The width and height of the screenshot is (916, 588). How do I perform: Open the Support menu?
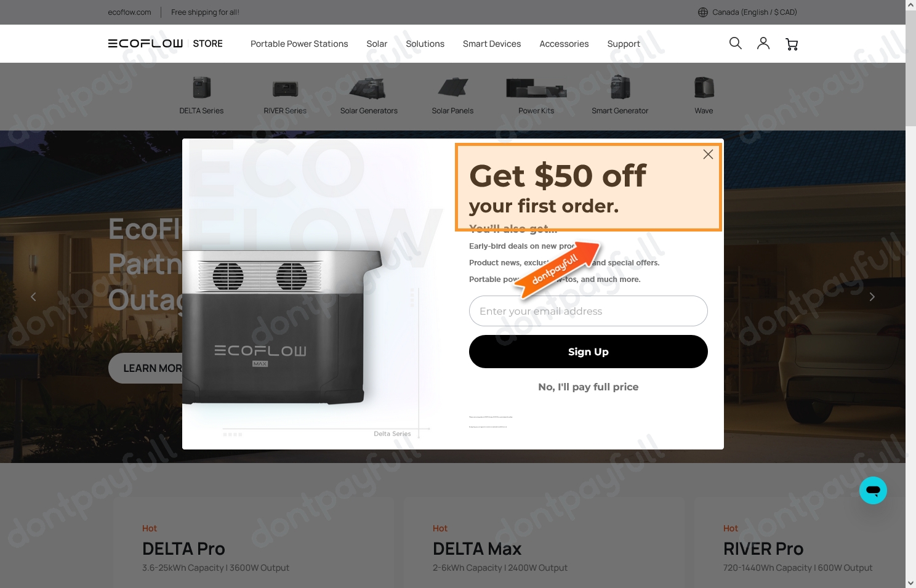click(624, 44)
